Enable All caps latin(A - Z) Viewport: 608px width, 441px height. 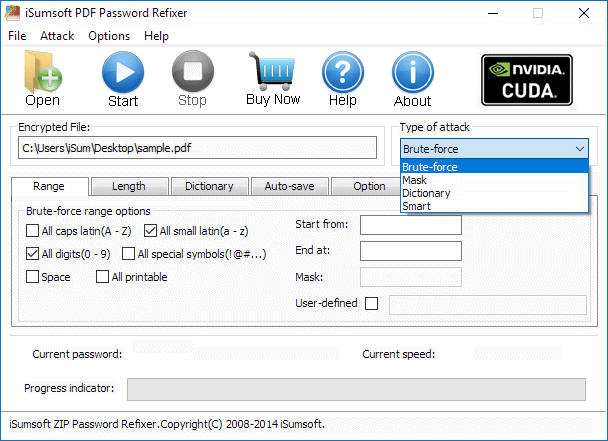point(33,231)
